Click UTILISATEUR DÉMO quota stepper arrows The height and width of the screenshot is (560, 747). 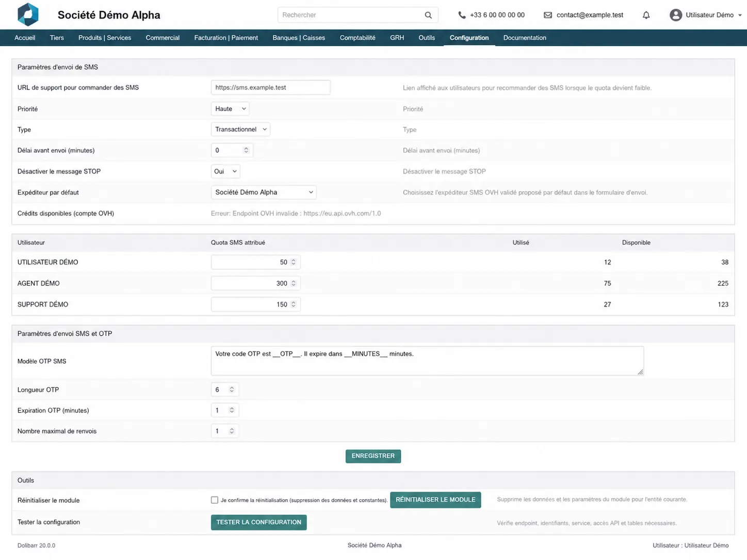[x=293, y=262]
